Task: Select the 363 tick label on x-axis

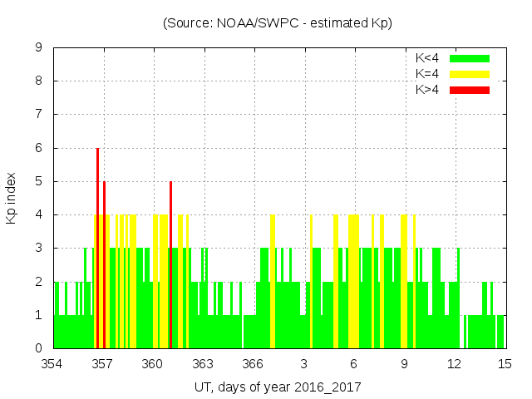Action: coord(203,364)
